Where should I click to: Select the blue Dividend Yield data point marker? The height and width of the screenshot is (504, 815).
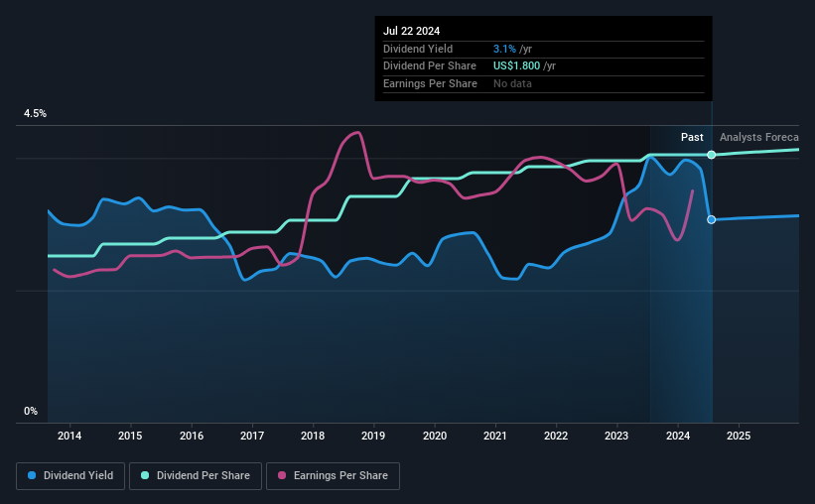(712, 220)
